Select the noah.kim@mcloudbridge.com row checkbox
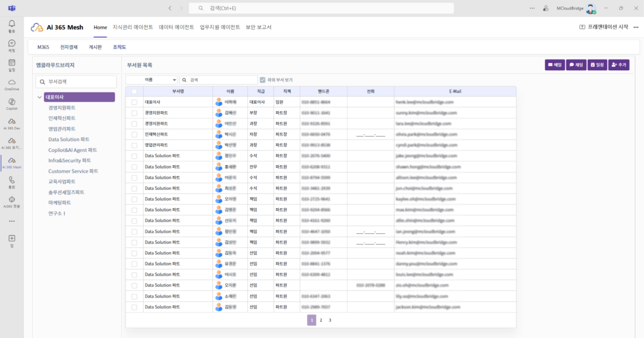 134,253
